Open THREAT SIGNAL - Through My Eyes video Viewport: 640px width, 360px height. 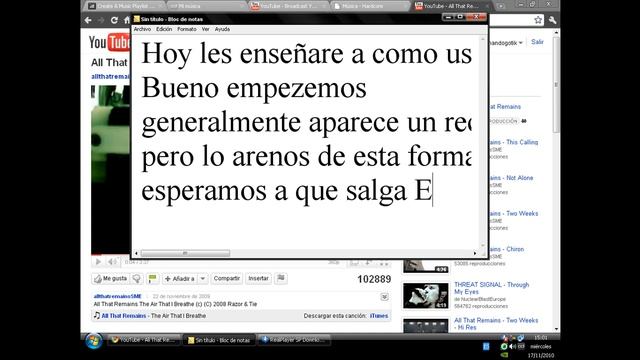(491, 288)
